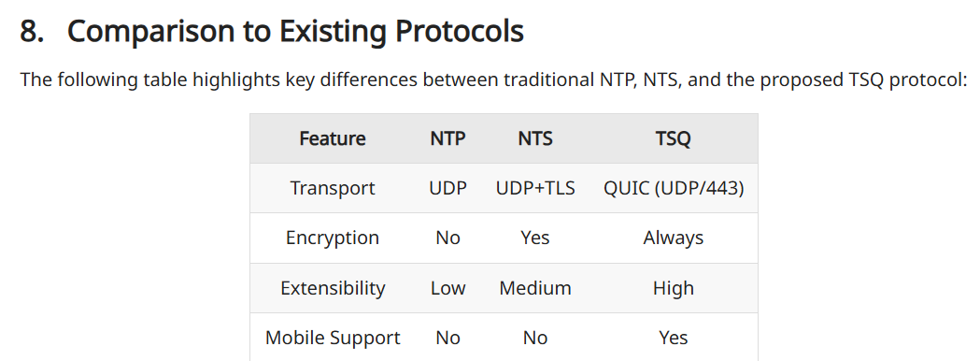Image resolution: width=980 pixels, height=361 pixels.
Task: Click the introductory paragraph about TSQ protocol
Action: tap(494, 80)
